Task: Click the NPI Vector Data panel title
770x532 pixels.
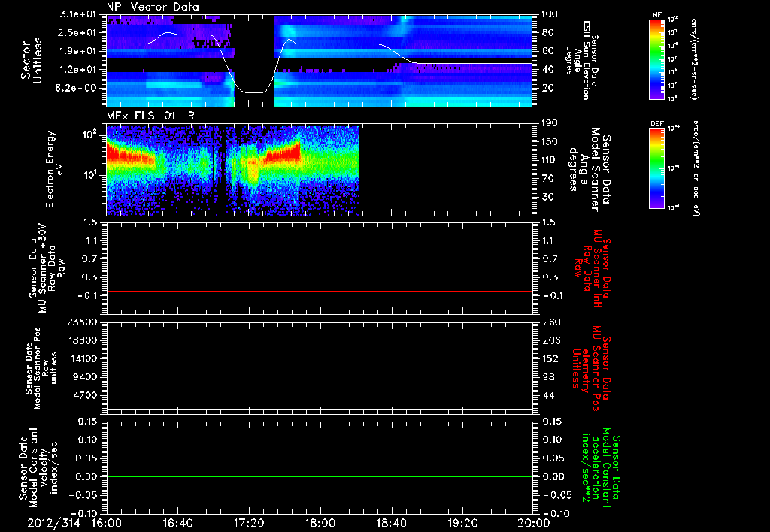Action: click(x=153, y=7)
